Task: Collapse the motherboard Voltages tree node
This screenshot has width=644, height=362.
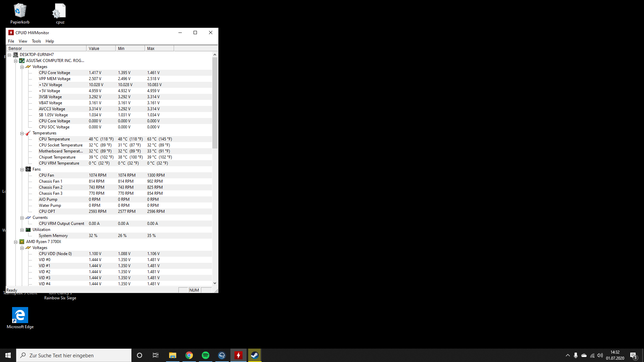Action: click(22, 67)
